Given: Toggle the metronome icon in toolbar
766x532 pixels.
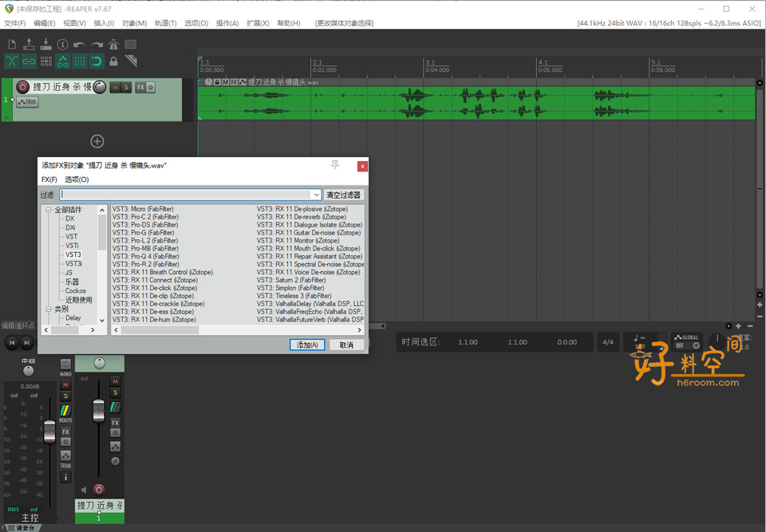Looking at the screenshot, I should [113, 45].
